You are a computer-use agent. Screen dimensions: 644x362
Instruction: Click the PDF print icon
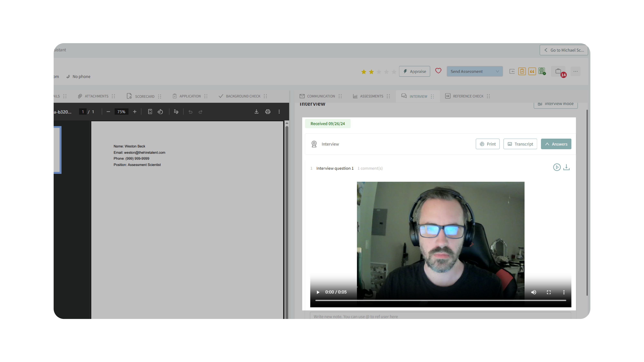(268, 112)
